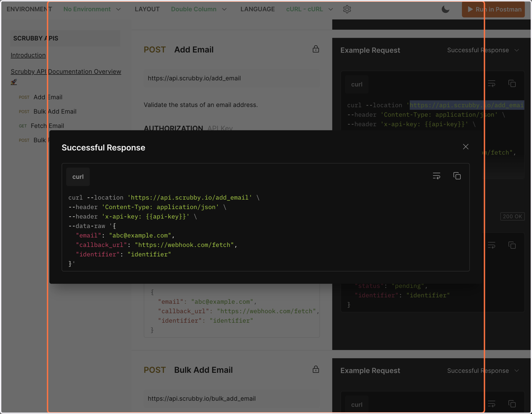Click the Example Request heading for Add Email
This screenshot has width=532, height=414.
point(370,50)
